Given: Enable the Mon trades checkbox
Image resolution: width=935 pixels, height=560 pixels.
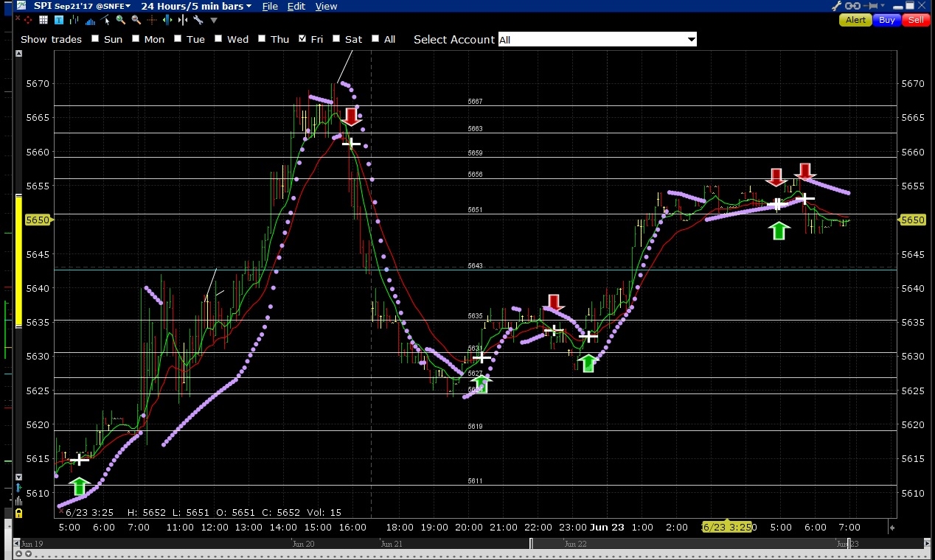Looking at the screenshot, I should click(136, 39).
